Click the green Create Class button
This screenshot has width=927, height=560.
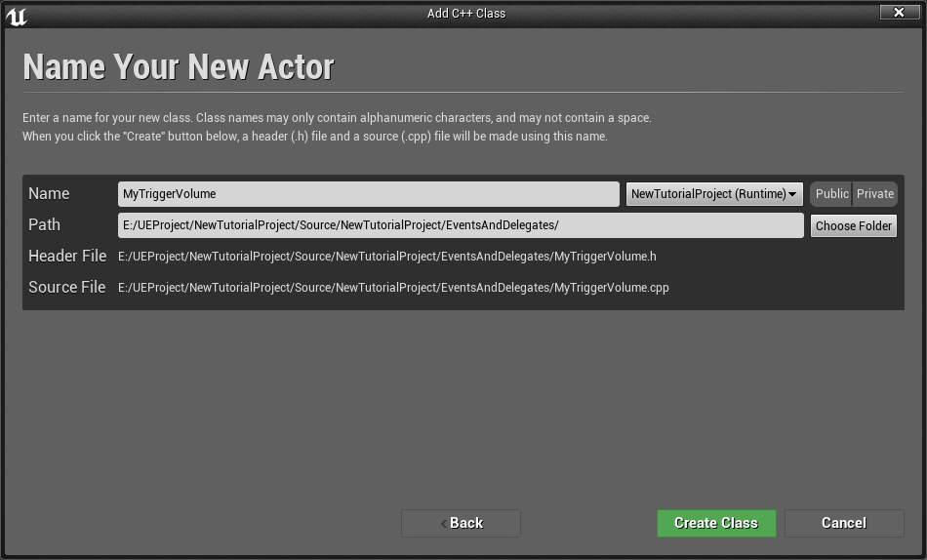click(x=716, y=523)
